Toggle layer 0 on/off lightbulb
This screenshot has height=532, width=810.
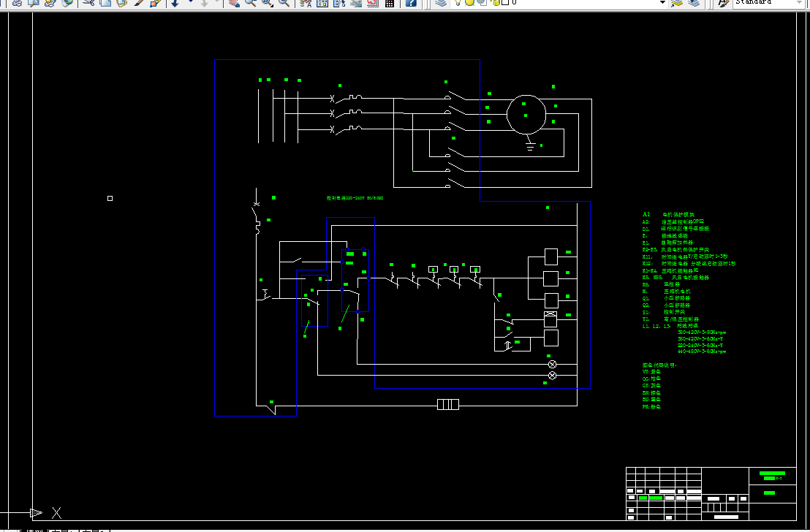pyautogui.click(x=458, y=3)
